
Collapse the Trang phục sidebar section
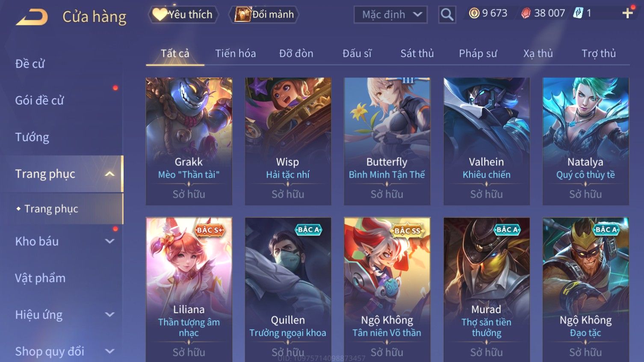coord(110,174)
